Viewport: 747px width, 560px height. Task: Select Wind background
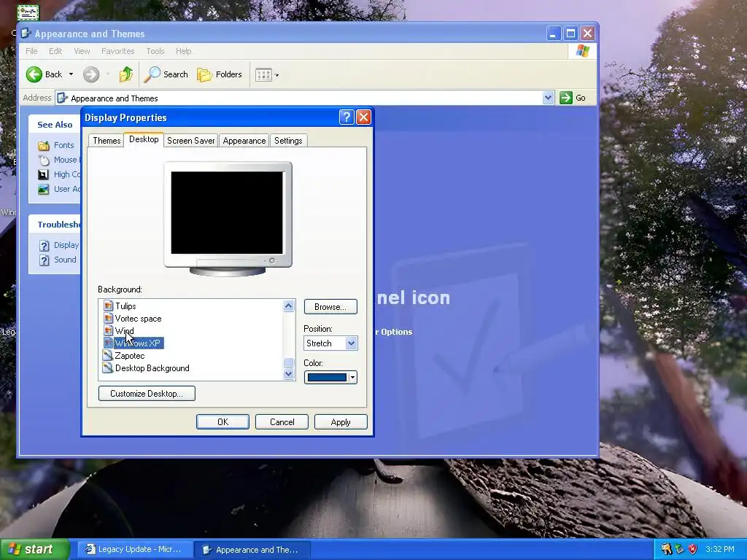[124, 331]
